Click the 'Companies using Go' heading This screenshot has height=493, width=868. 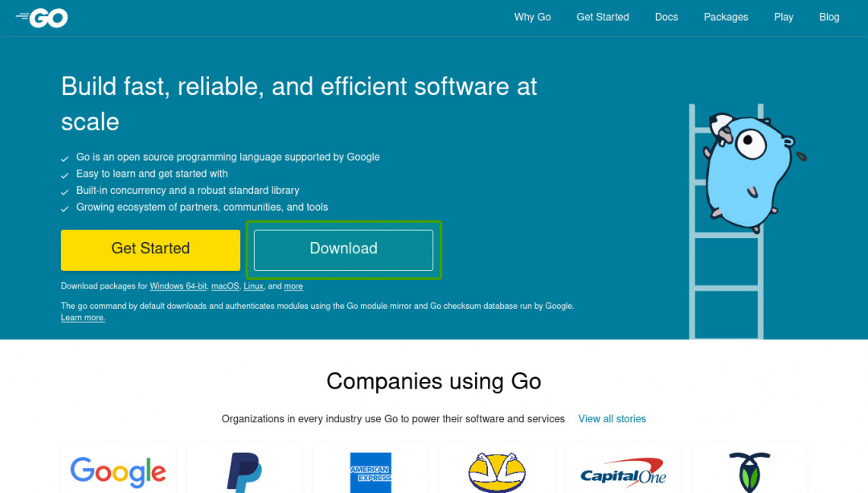(433, 382)
